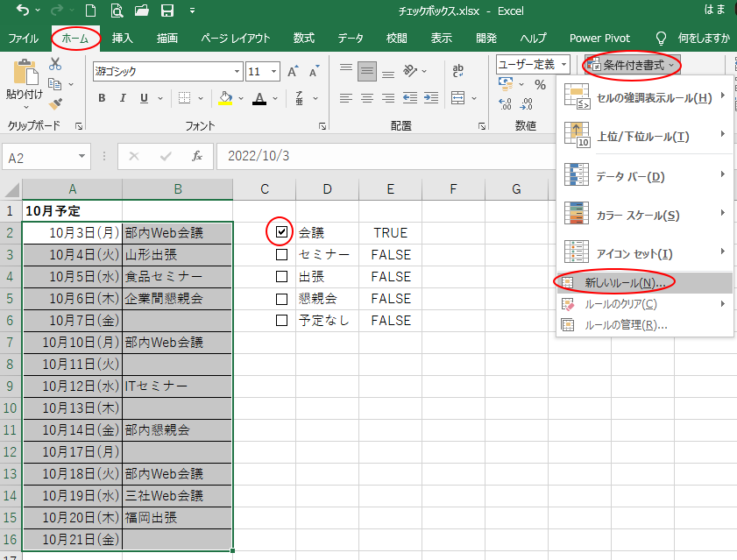Screen dimensions: 737x560
Task: Open print preview icon in quick access toolbar
Action: (x=117, y=11)
